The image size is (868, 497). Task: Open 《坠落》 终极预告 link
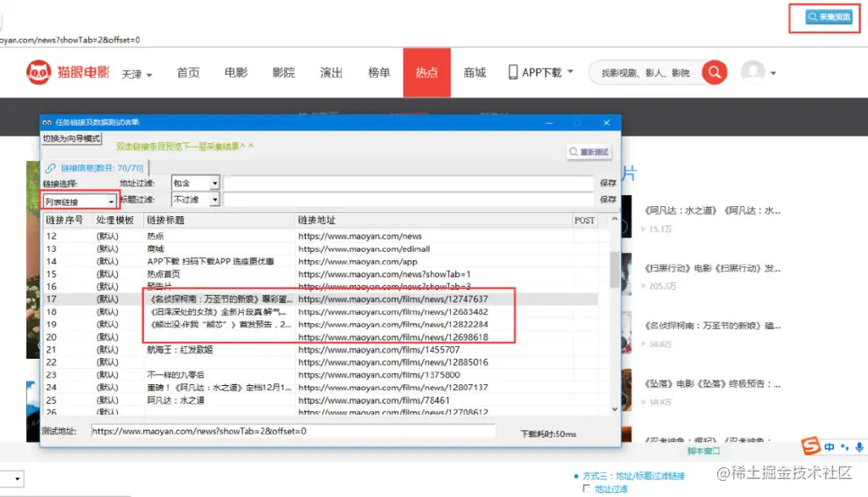pos(712,383)
